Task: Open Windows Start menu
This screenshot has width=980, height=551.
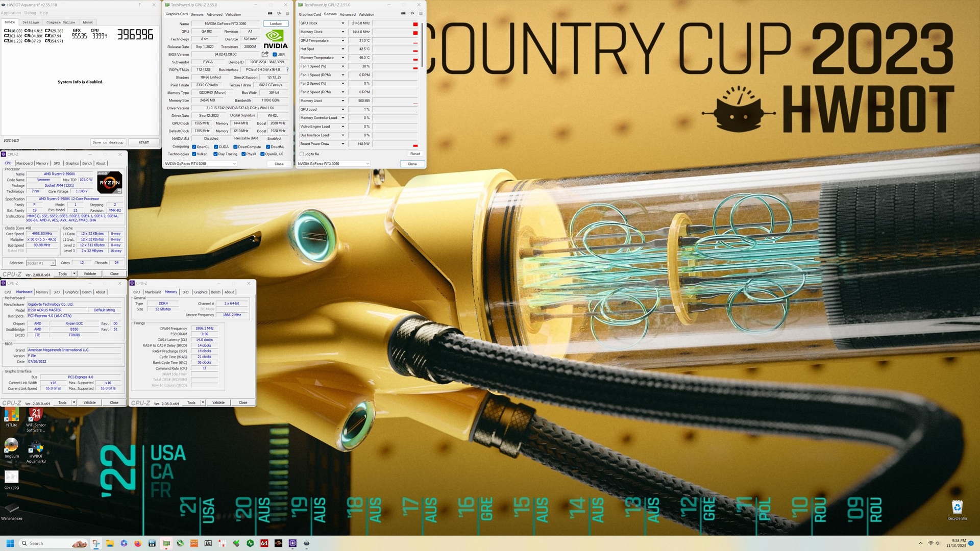Action: 10,543
